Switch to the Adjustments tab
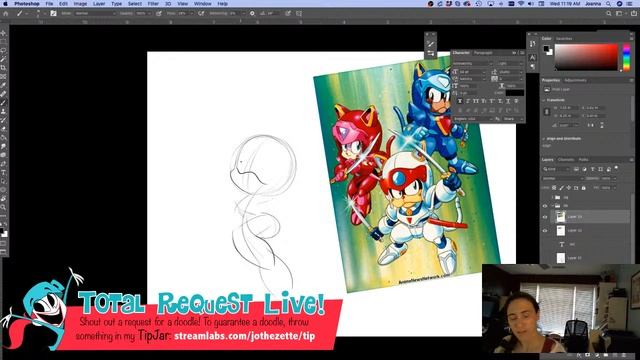640x360 pixels. click(576, 80)
